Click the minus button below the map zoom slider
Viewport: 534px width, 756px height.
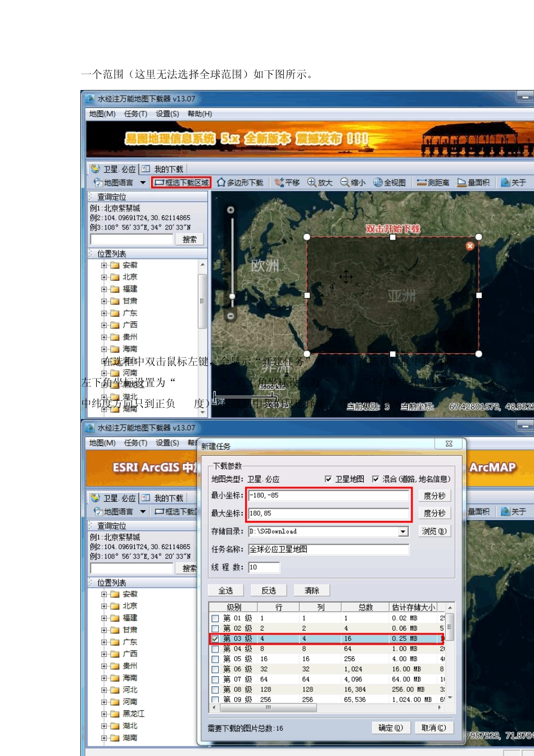click(230, 316)
